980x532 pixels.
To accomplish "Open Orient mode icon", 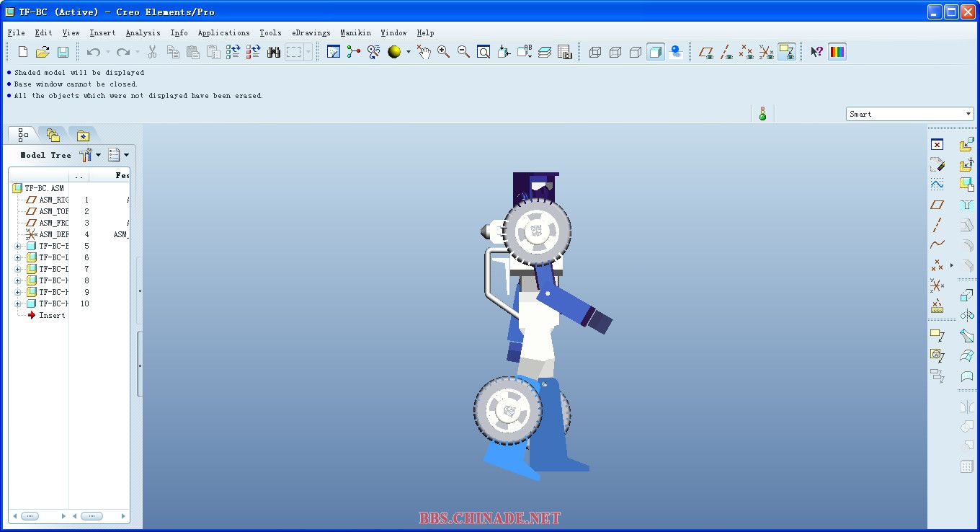I will [x=373, y=52].
